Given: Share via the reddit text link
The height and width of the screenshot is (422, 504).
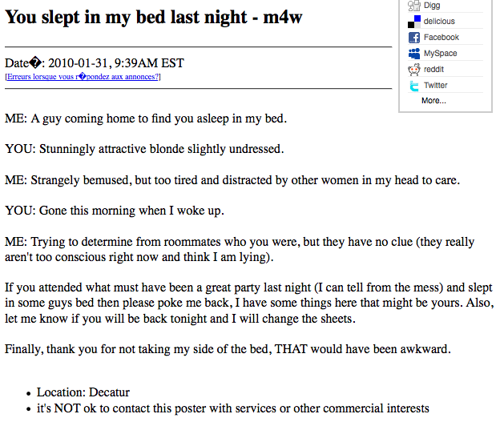Looking at the screenshot, I should click(433, 70).
